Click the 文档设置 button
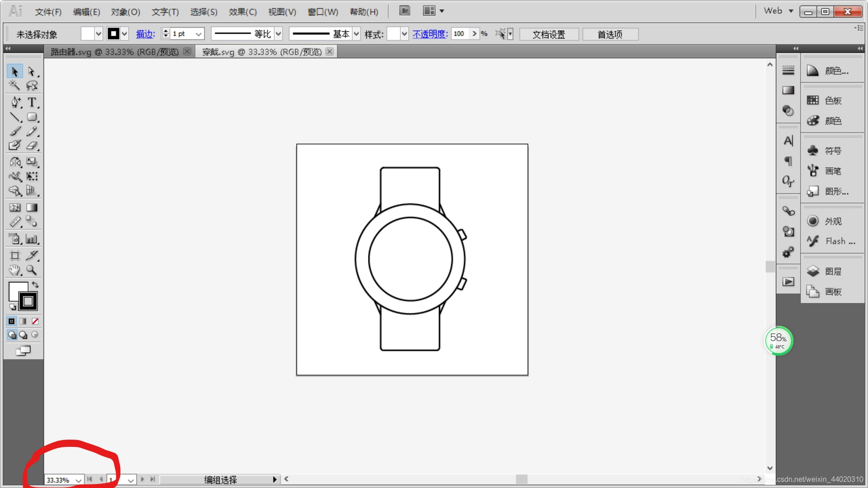 click(549, 34)
